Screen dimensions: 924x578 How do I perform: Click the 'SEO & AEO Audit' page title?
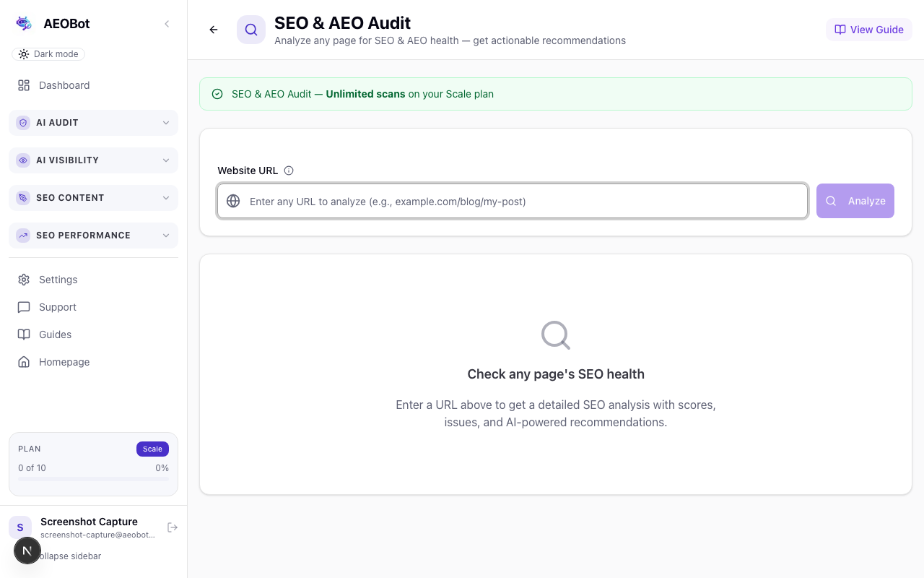pyautogui.click(x=342, y=23)
